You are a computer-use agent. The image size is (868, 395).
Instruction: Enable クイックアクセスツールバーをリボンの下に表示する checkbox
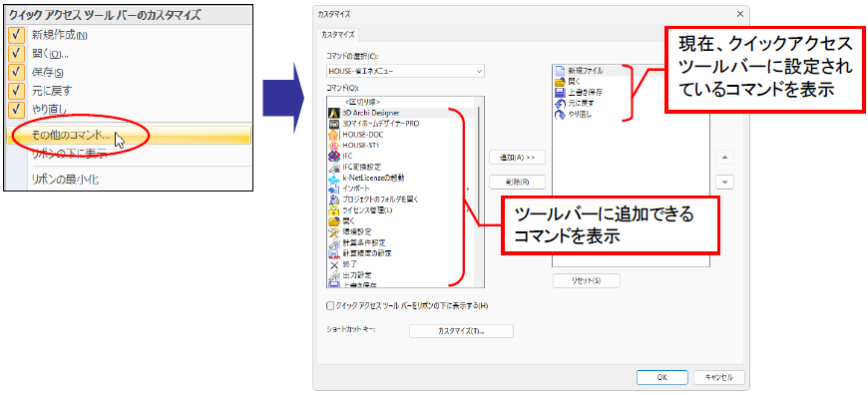[x=330, y=305]
